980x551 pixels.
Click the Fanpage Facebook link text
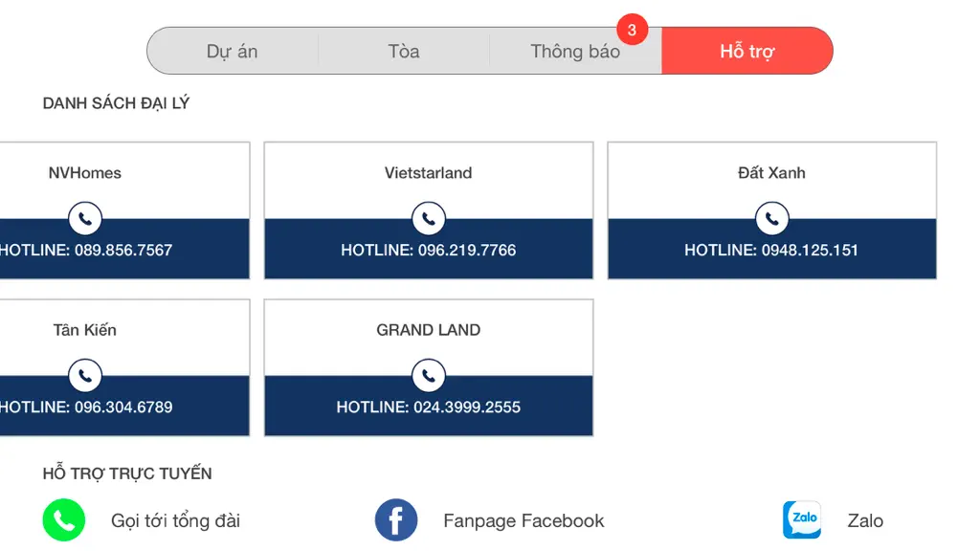coord(523,520)
